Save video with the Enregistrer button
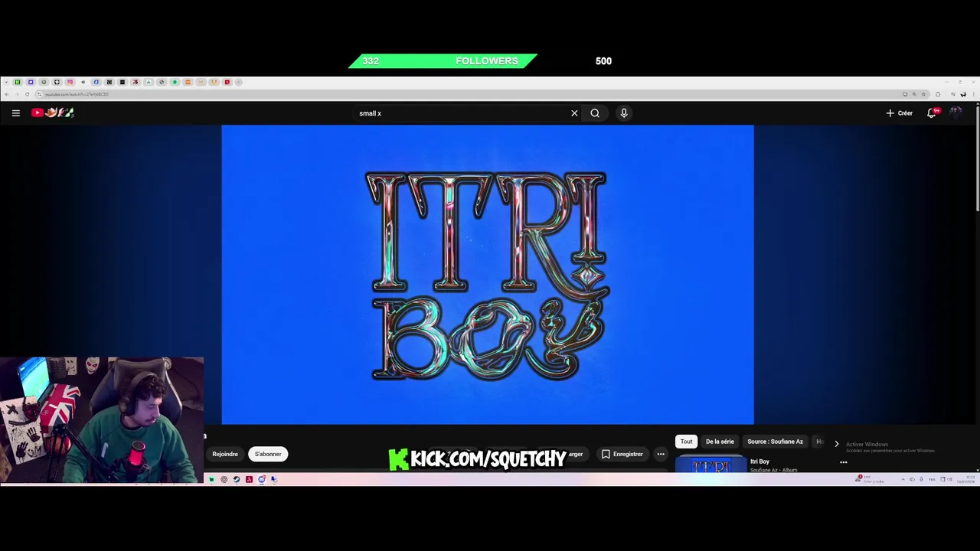Screen dimensions: 980x551 tap(622, 454)
